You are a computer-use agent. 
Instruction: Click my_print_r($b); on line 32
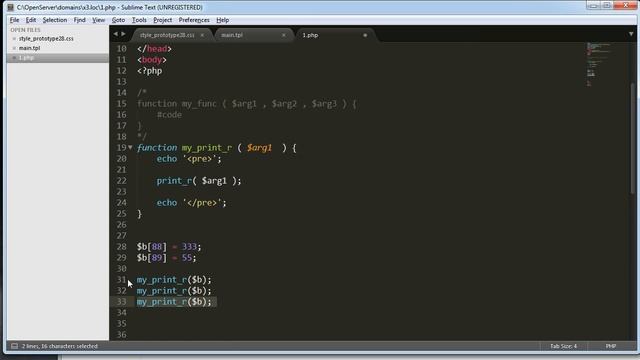(x=174, y=291)
